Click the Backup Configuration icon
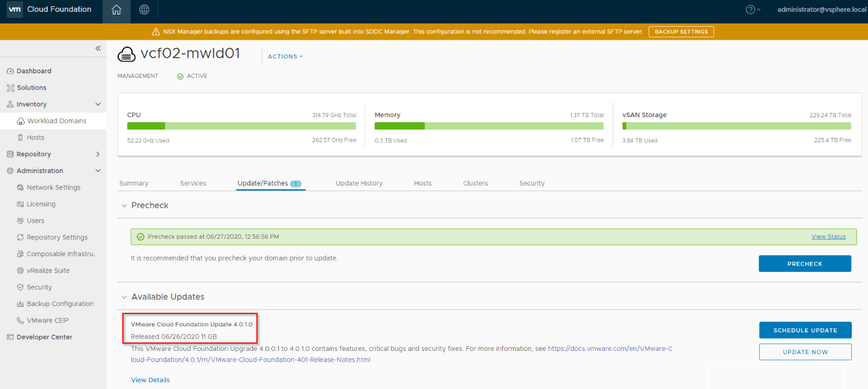The height and width of the screenshot is (389, 868). coord(21,304)
